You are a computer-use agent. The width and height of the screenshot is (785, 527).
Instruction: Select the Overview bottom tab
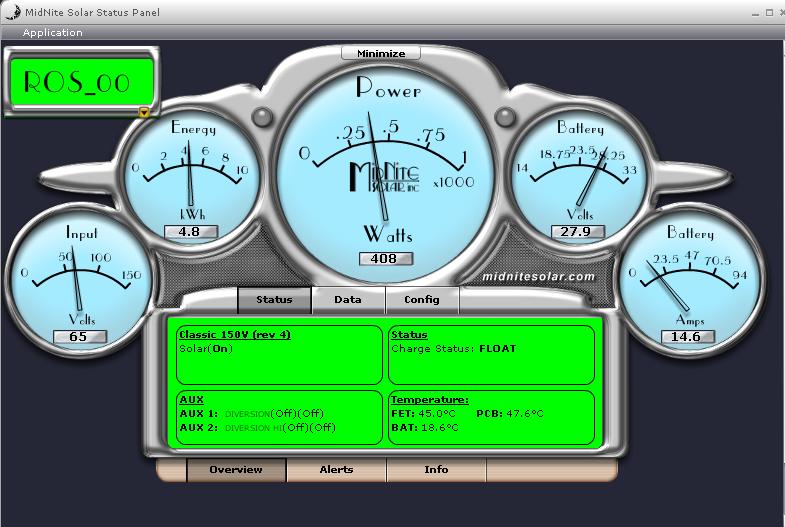point(236,469)
